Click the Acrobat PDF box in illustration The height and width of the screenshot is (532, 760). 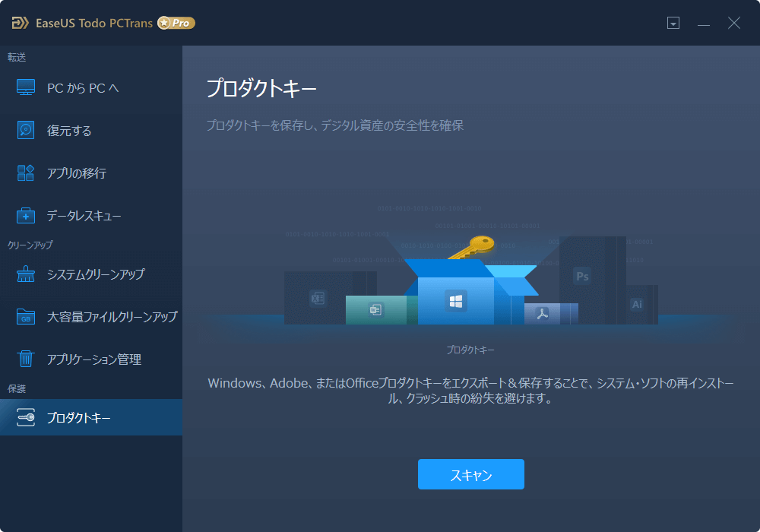point(542,314)
